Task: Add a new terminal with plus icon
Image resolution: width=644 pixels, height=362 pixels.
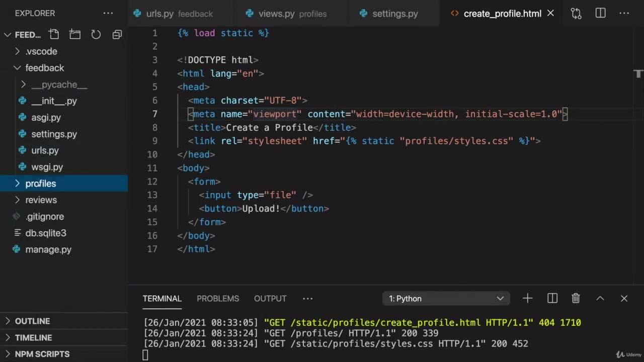Action: click(x=527, y=299)
